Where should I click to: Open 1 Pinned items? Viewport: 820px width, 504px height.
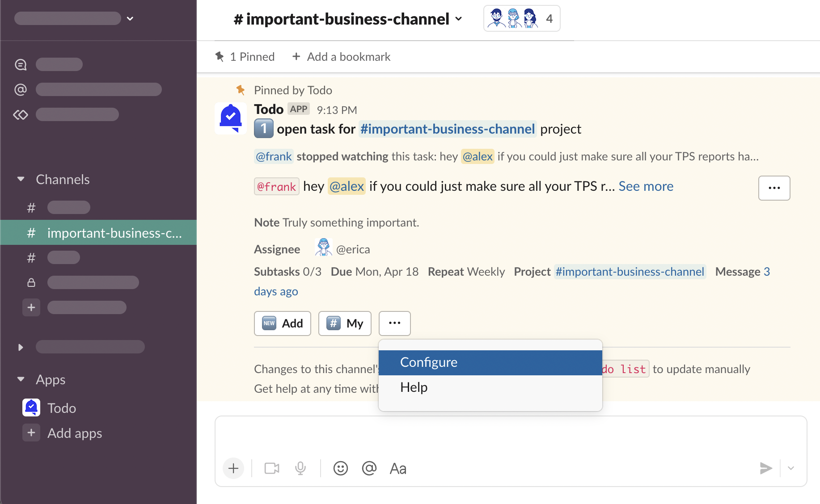pyautogui.click(x=245, y=57)
